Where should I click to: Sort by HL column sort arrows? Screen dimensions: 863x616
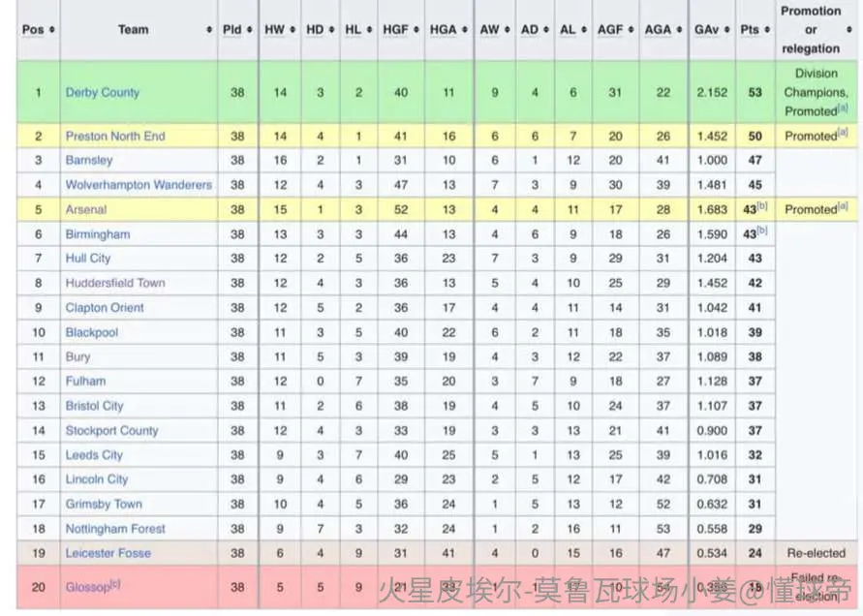click(369, 30)
